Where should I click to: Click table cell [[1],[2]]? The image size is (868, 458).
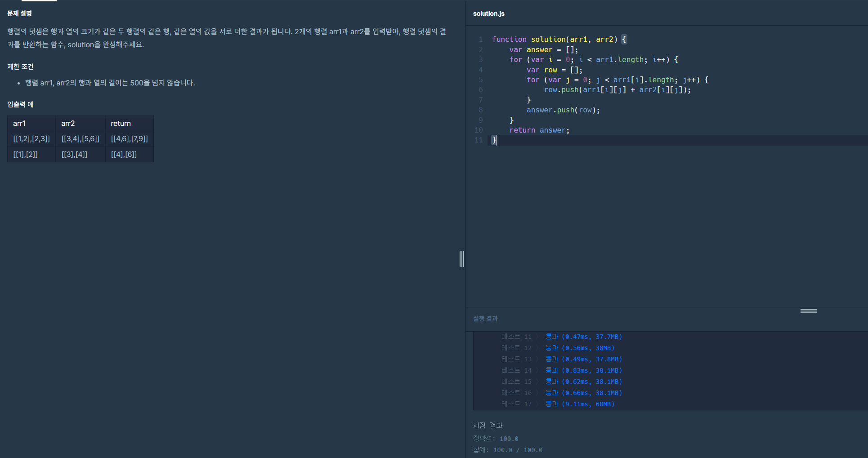[31, 154]
